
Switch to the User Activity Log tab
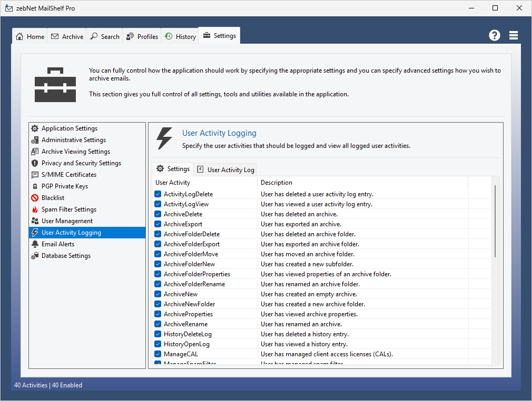[x=225, y=169]
